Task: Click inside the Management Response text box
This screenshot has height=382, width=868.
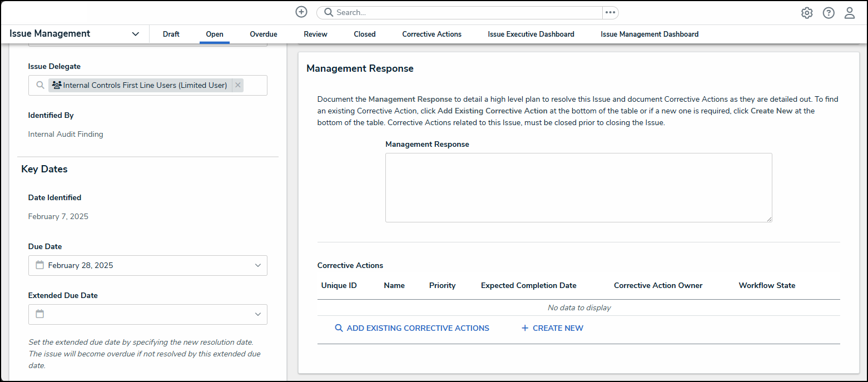Action: point(578,187)
